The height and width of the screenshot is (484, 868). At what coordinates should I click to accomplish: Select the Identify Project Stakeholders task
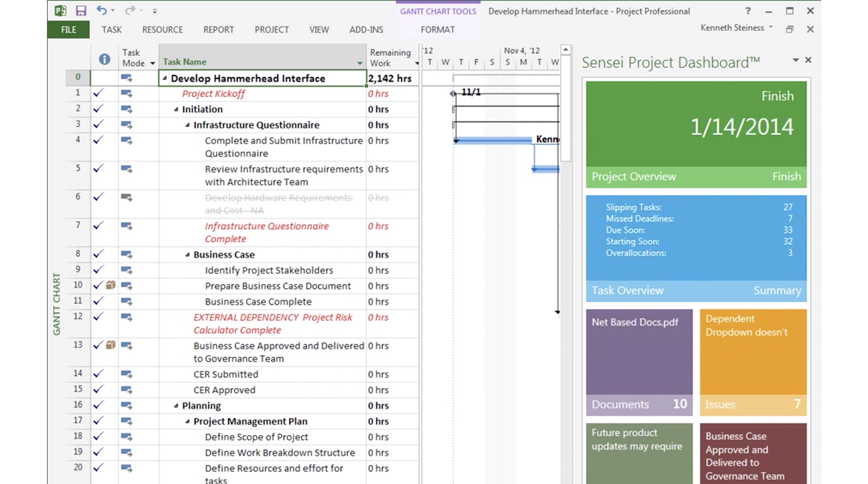269,270
